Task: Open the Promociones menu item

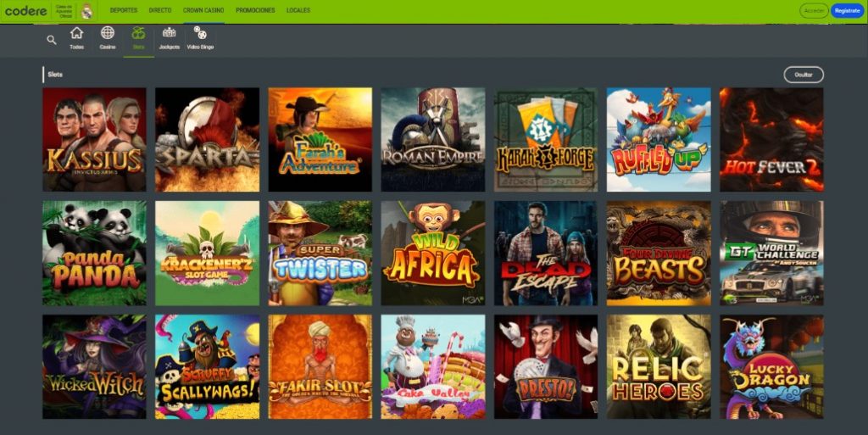Action: point(255,10)
